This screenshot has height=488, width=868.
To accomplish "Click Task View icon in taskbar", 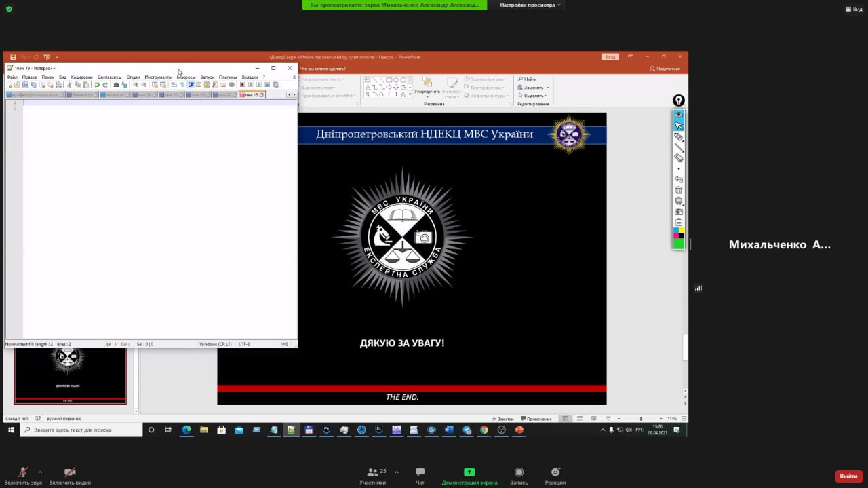I will pyautogui.click(x=168, y=430).
